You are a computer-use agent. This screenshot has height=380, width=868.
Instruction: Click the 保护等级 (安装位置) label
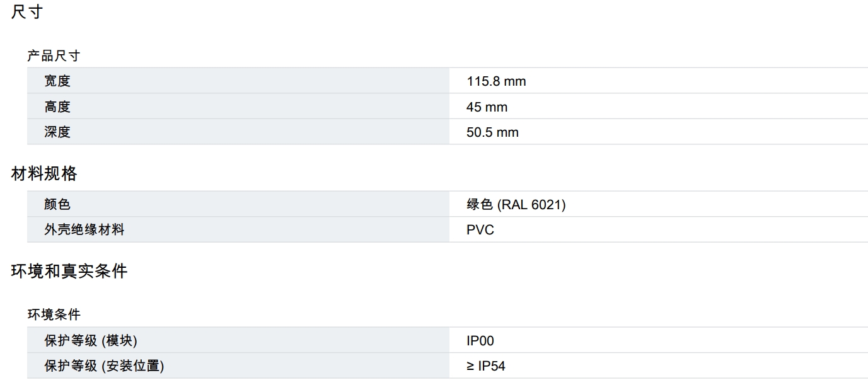coord(104,366)
